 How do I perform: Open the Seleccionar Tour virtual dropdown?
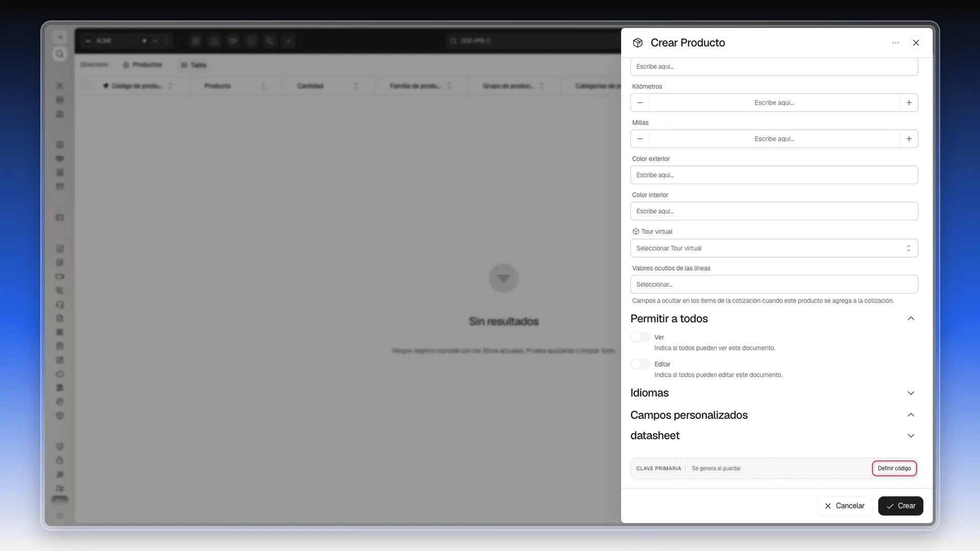pyautogui.click(x=774, y=248)
